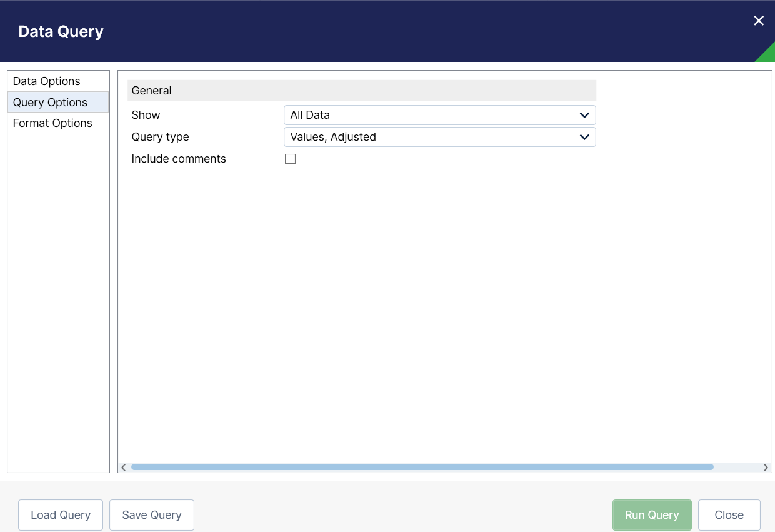Click the green corner triangle in header

767,54
